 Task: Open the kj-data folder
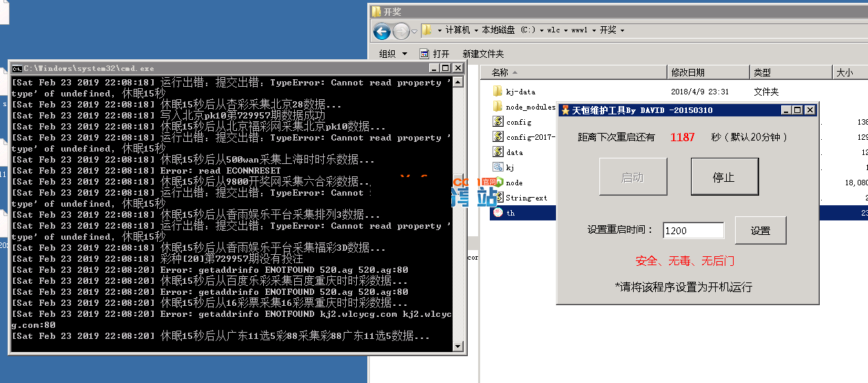[520, 92]
